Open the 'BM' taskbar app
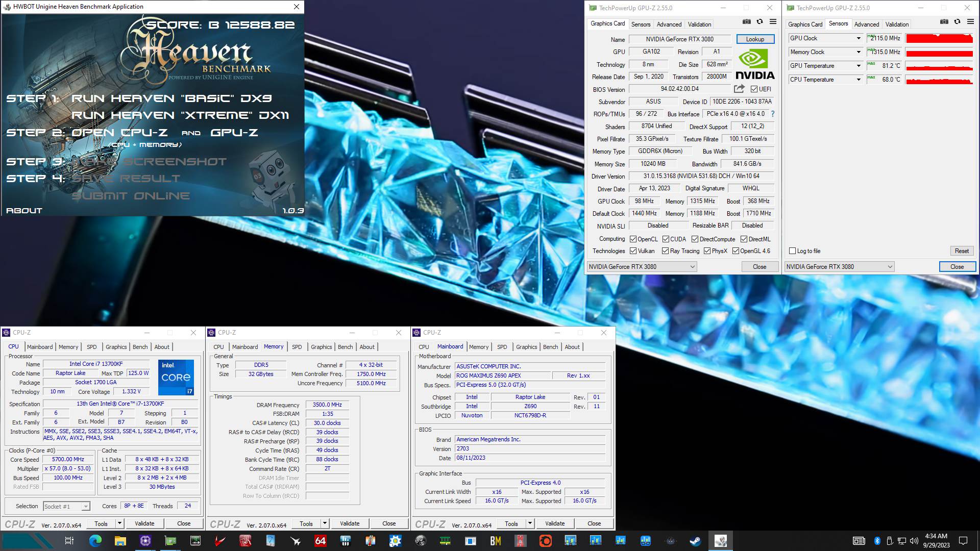 pyautogui.click(x=495, y=541)
